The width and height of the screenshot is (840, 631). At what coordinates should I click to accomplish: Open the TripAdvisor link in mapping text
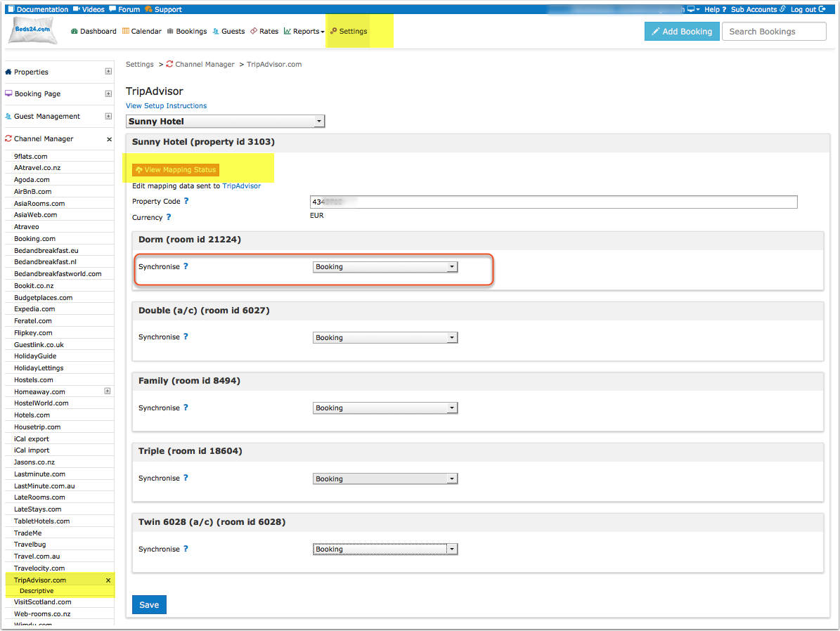coord(242,186)
